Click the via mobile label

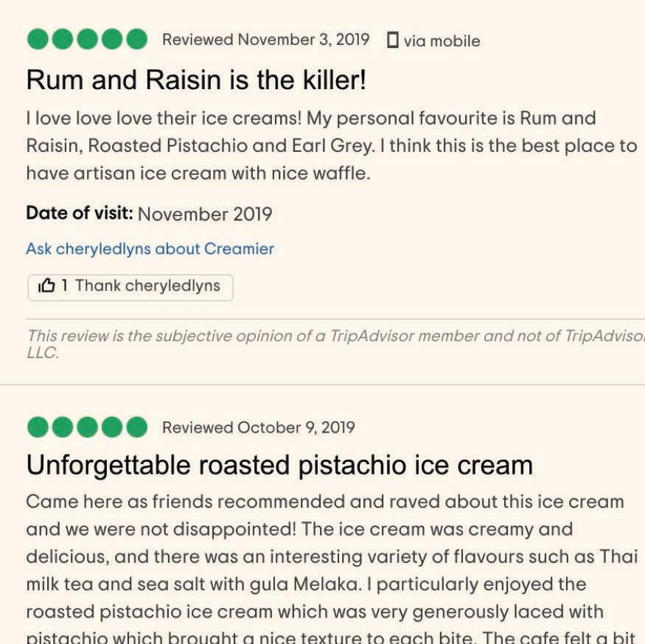pos(442,41)
